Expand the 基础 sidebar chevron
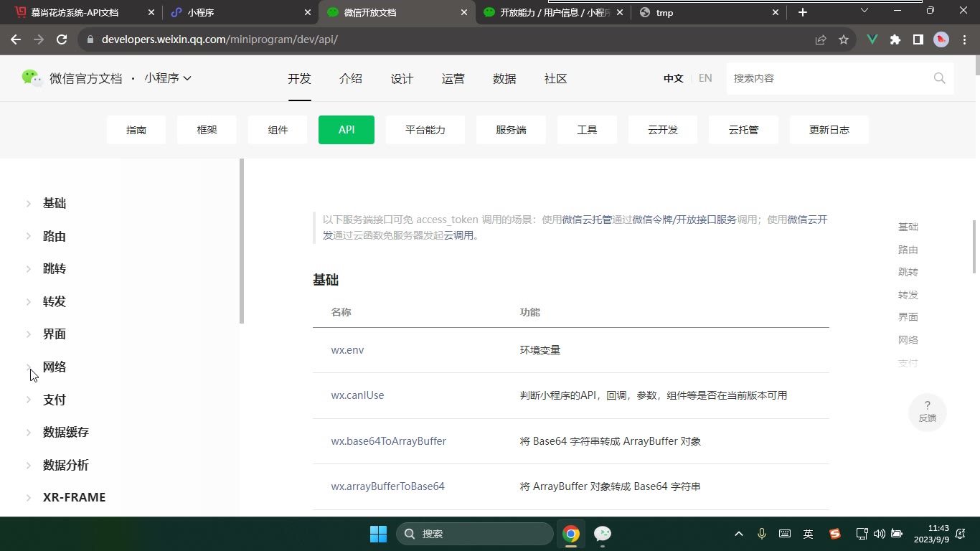This screenshot has width=980, height=551. [x=29, y=204]
